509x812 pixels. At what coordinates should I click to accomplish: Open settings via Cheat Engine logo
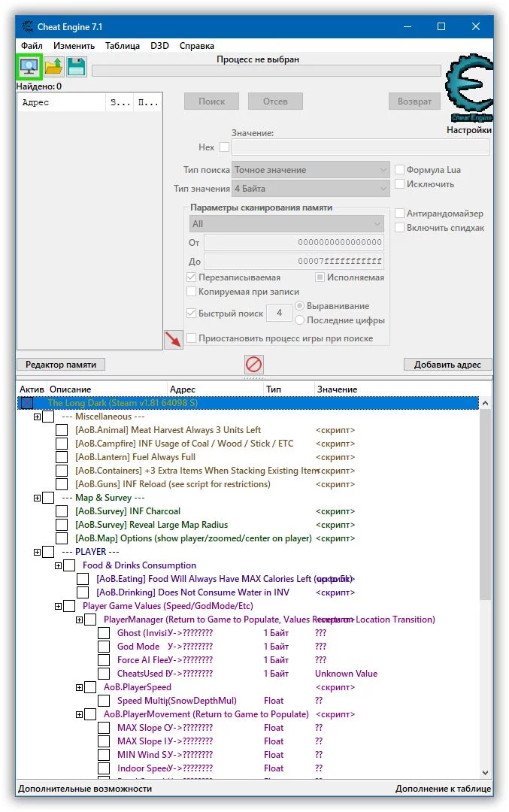click(x=468, y=88)
